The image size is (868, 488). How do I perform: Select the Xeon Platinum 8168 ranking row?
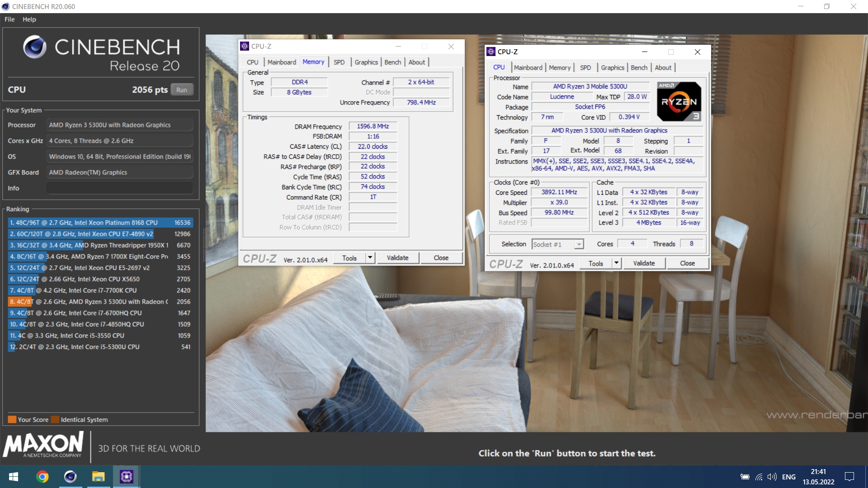100,223
